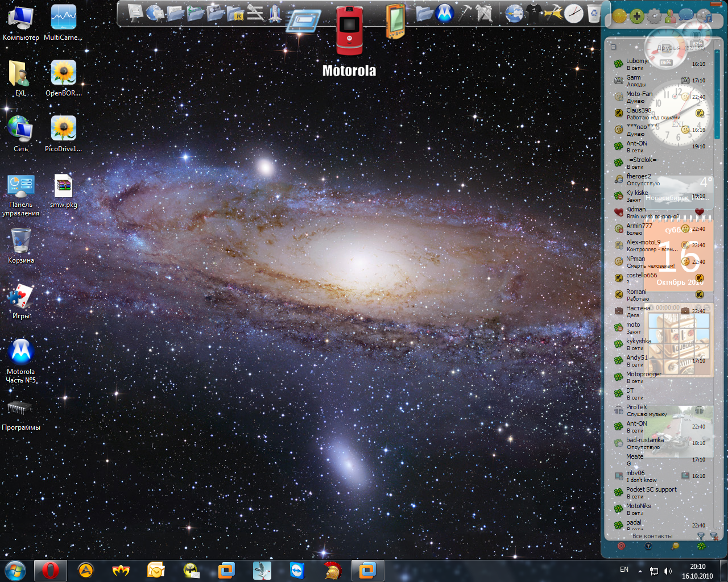Open the EXL user folder on desktop
Screen dimensions: 728x582
point(20,78)
